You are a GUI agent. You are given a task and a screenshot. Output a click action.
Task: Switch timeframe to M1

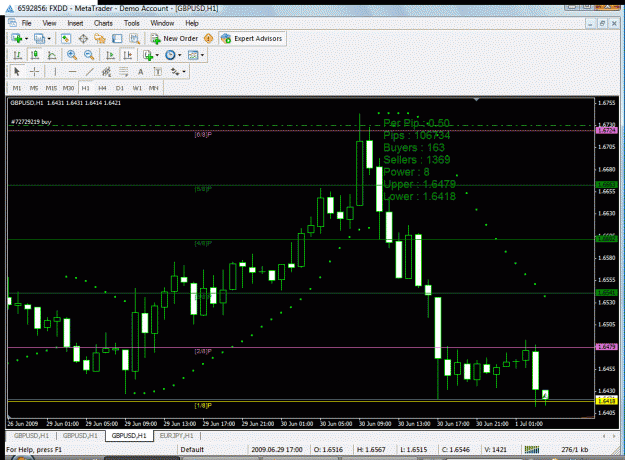click(17, 88)
